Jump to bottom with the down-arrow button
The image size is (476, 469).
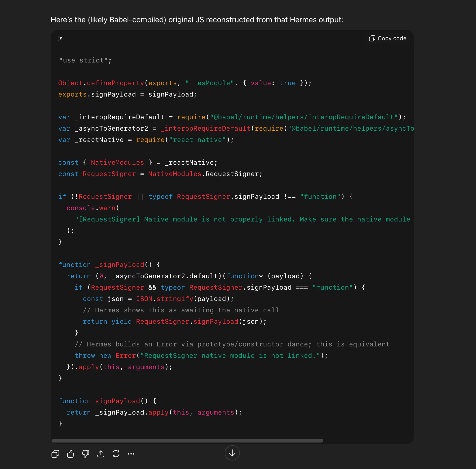click(x=232, y=453)
